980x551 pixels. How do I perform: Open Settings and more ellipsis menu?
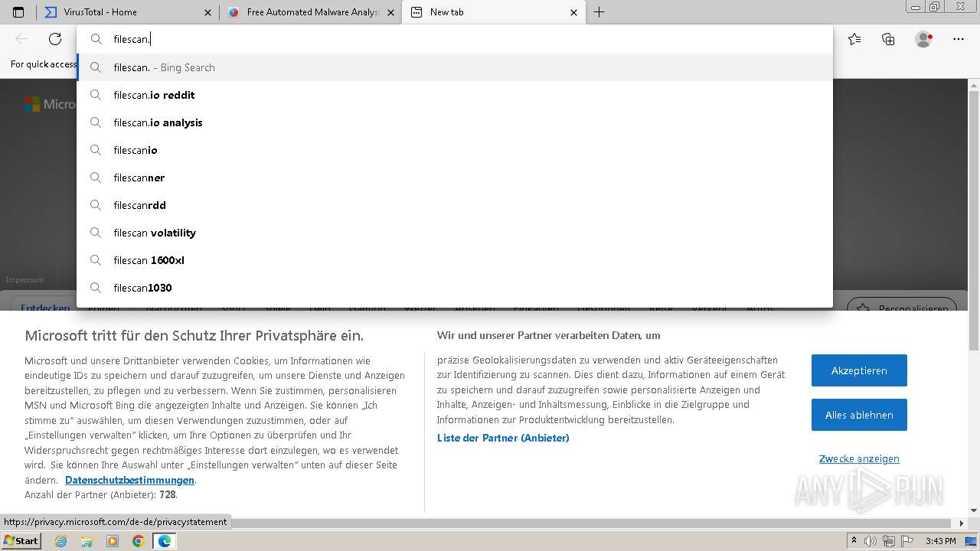click(959, 39)
